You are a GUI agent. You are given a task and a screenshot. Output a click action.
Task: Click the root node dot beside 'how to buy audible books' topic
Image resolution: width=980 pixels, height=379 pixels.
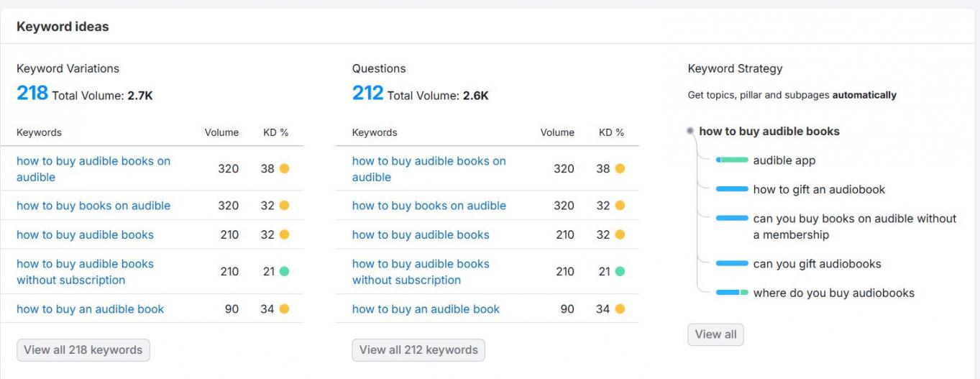[x=690, y=131]
